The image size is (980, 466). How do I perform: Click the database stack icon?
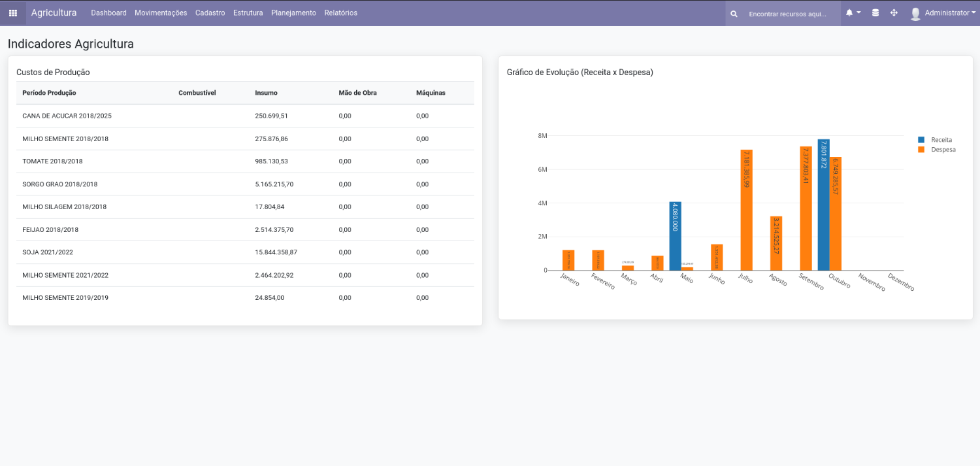pos(875,13)
